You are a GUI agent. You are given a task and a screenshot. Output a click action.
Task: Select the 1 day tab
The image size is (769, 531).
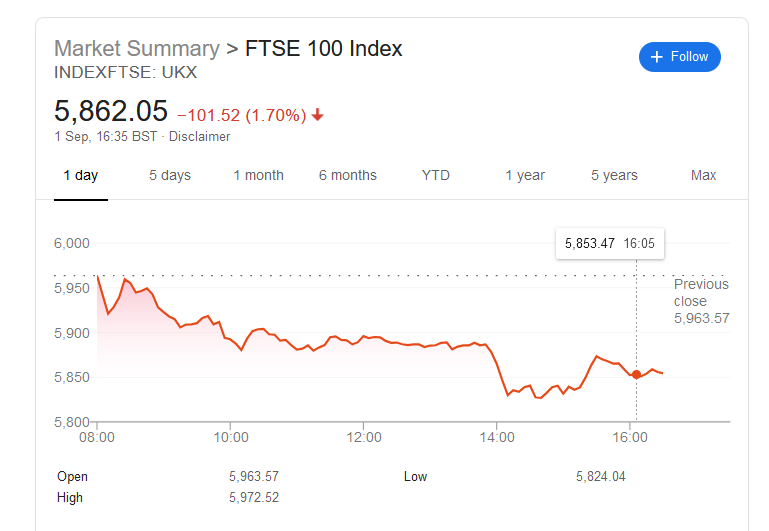click(x=80, y=175)
